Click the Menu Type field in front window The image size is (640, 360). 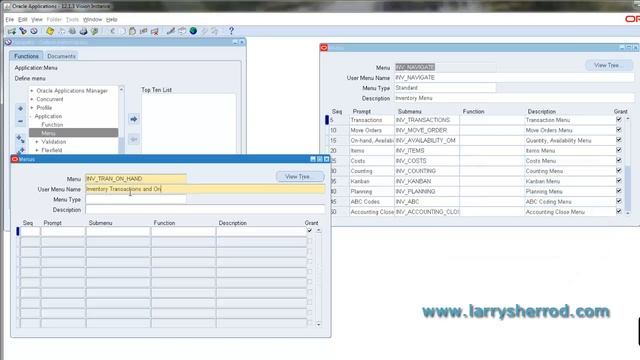click(x=136, y=199)
